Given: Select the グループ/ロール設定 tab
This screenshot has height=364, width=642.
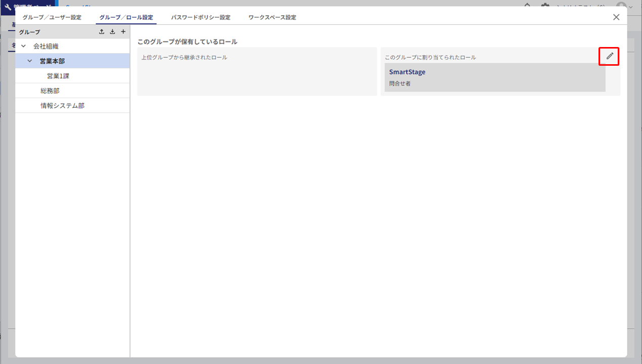Looking at the screenshot, I should tap(126, 17).
